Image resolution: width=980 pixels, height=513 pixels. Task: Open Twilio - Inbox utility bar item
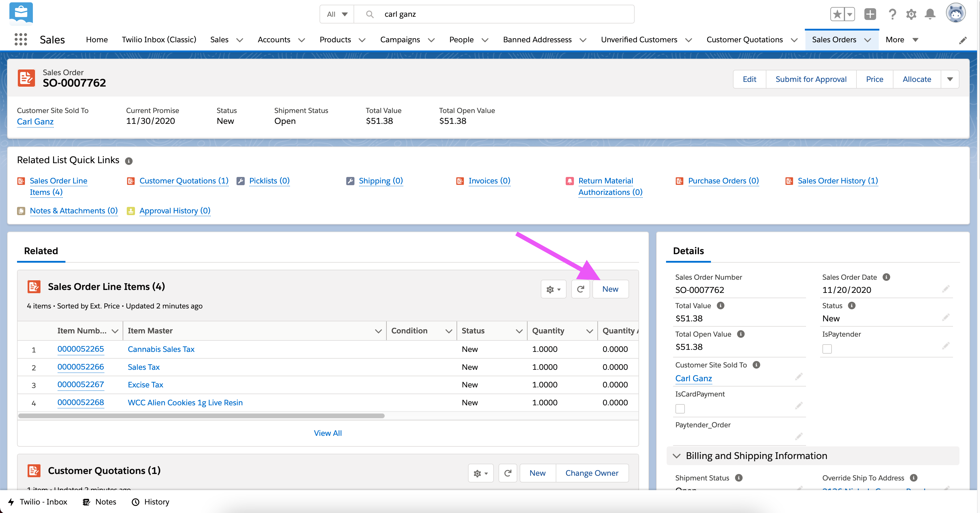click(x=38, y=502)
